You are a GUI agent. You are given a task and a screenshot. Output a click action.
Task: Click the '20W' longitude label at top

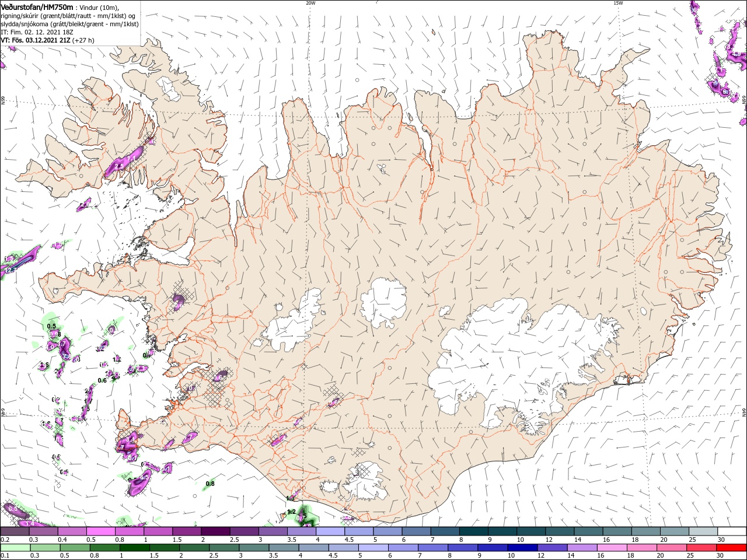[x=310, y=3]
